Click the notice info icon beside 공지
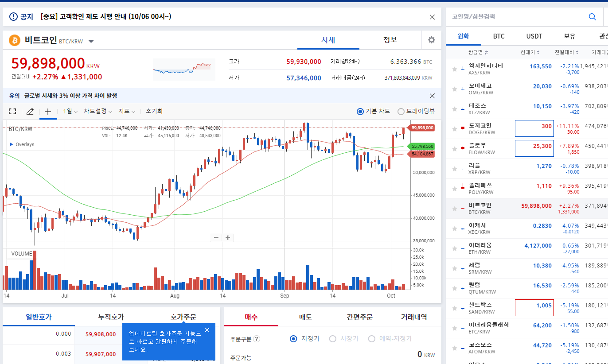The image size is (608, 364). coord(13,17)
